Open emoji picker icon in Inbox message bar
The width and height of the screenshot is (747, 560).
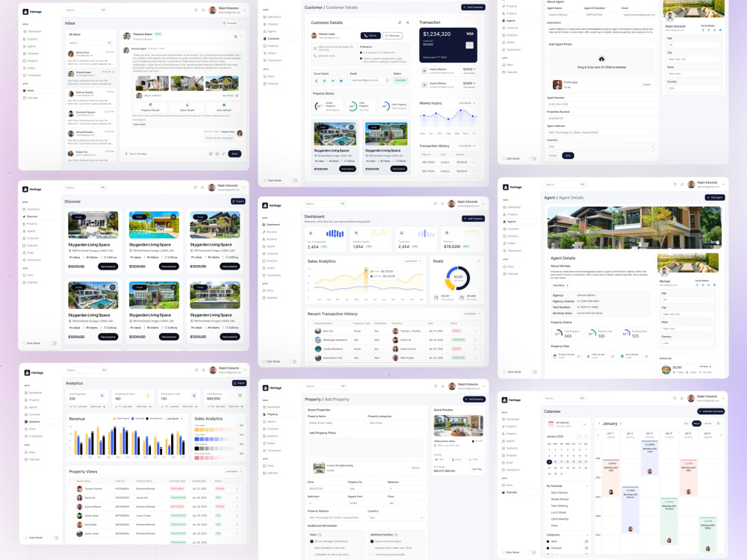click(217, 154)
